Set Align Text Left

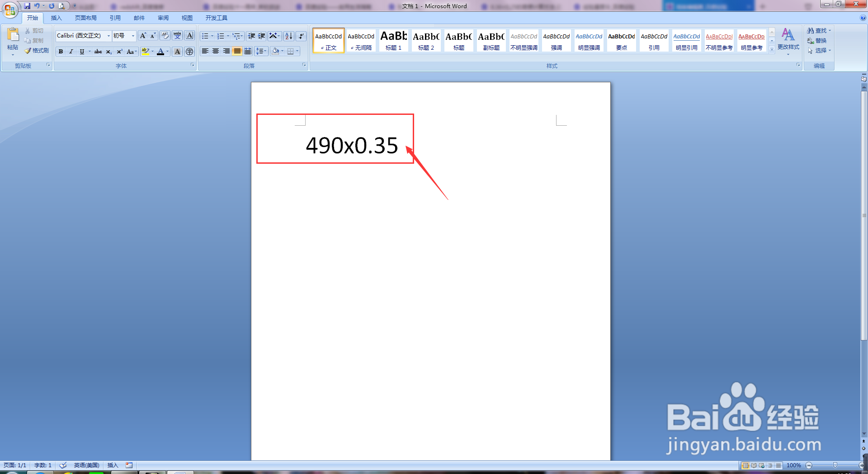pyautogui.click(x=205, y=51)
